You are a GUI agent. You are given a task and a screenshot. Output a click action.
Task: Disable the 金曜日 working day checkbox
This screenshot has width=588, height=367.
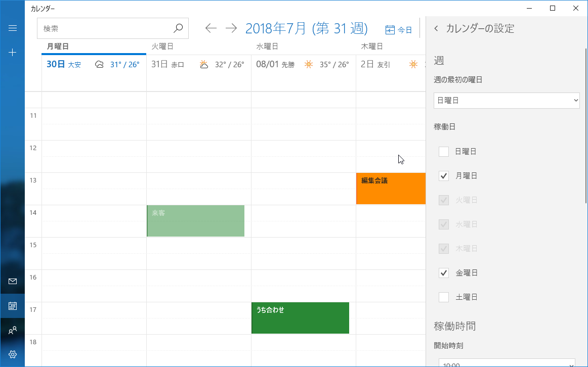point(444,272)
